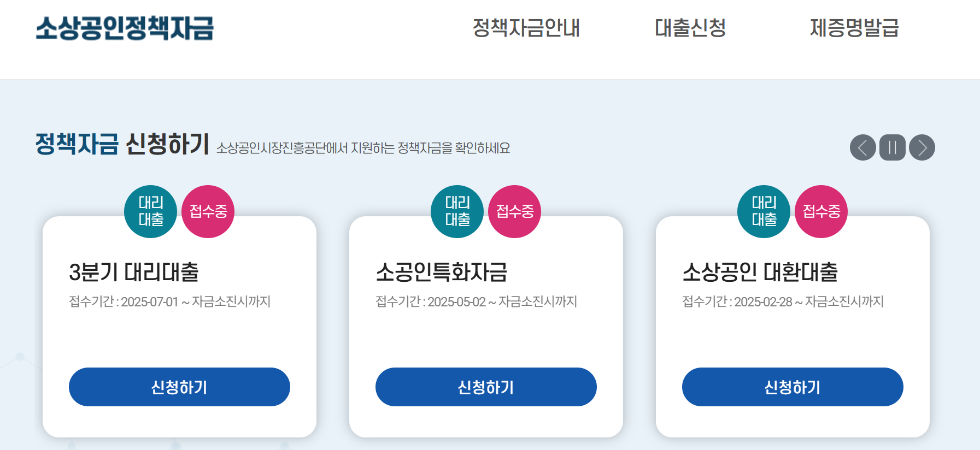980x450 pixels.
Task: Click 대리대출 badge on 소상공인 대환대출 card
Action: (764, 211)
